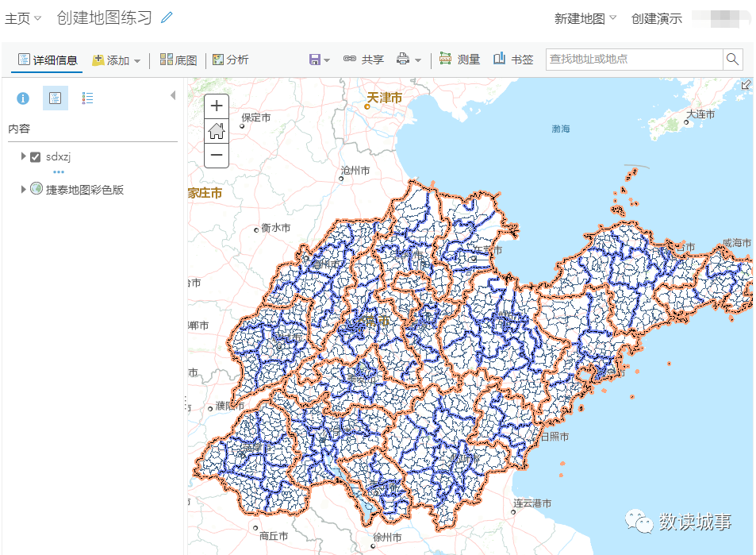Screen dimensions: 756x555
Task: Click the save disk icon
Action: click(x=314, y=60)
